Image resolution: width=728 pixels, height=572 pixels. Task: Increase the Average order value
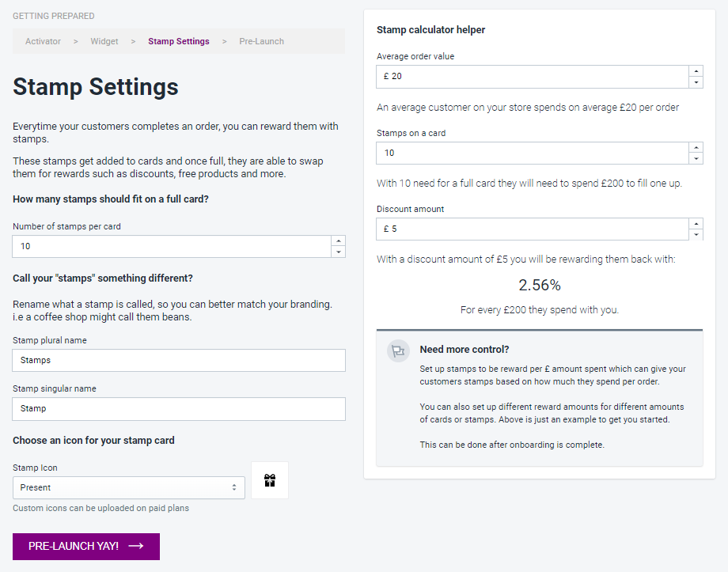696,71
